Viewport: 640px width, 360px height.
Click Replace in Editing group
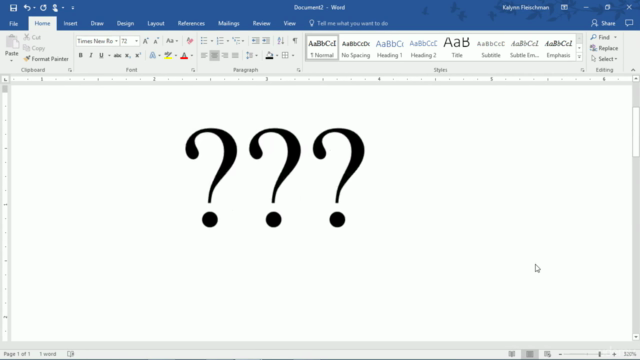click(604, 48)
